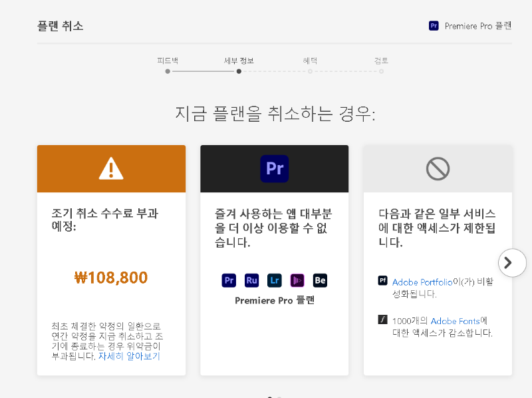This screenshot has width=532, height=398.
Task: Click the Premiere Pro 플랜 label in the header
Action: pos(478,26)
